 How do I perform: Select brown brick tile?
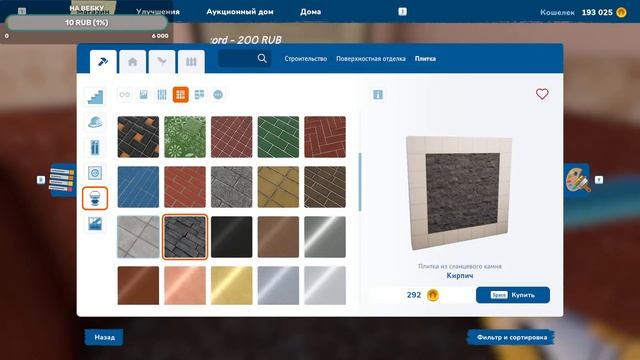[325, 187]
